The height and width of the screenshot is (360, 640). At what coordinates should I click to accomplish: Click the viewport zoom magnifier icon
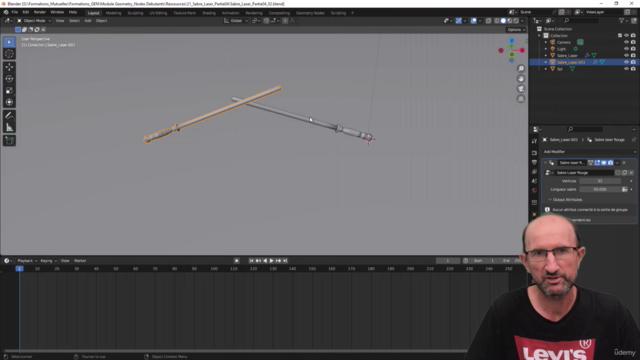(521, 69)
